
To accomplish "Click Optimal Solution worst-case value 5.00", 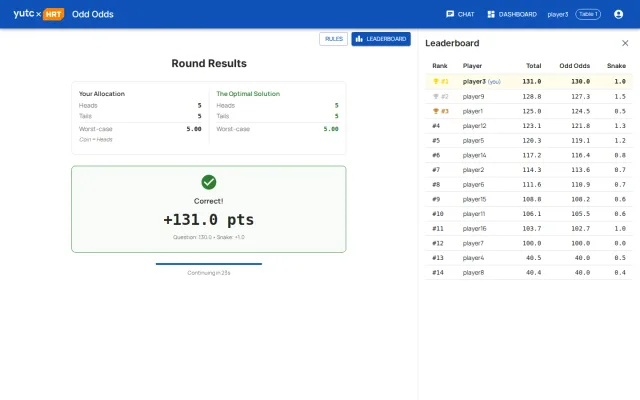I will pyautogui.click(x=331, y=129).
